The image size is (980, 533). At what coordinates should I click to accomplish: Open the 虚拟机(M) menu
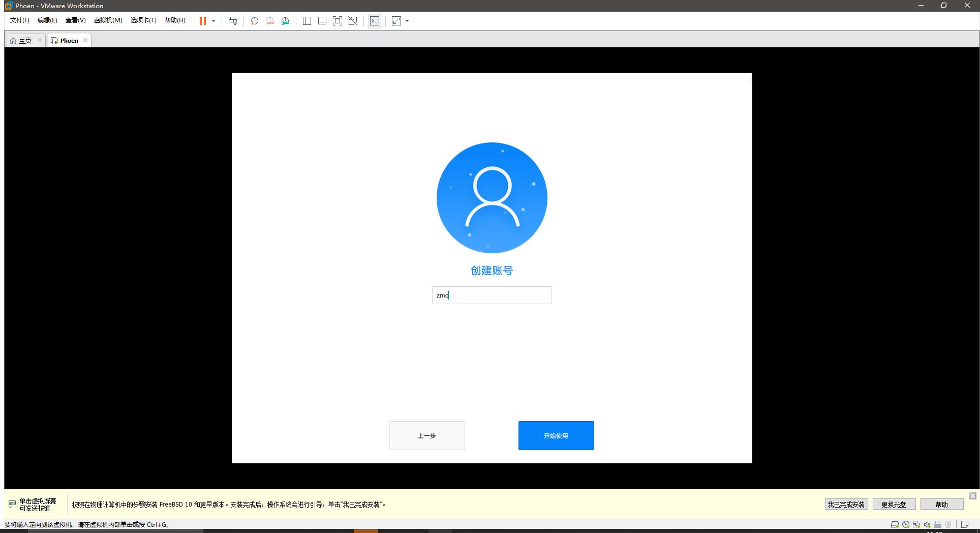pos(108,20)
